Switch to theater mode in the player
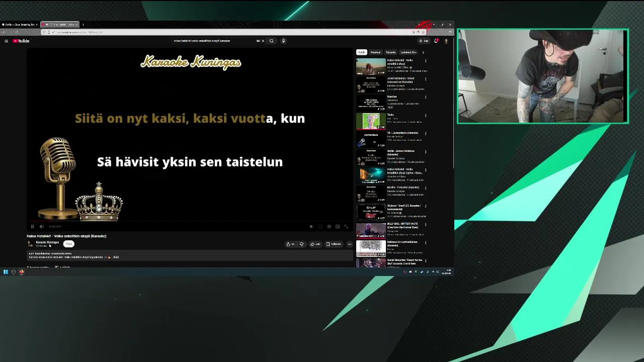Viewport: 644px width, 362px height. [x=338, y=226]
